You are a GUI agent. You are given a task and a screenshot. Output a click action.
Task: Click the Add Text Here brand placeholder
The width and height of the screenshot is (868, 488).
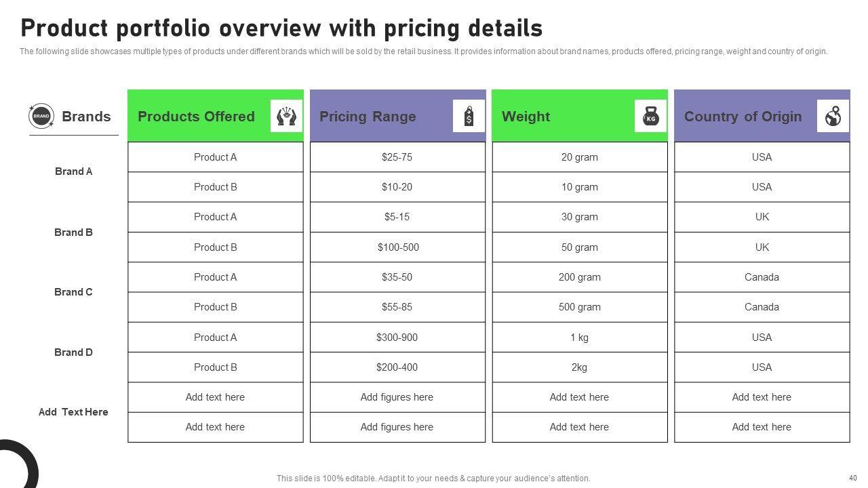pos(73,412)
